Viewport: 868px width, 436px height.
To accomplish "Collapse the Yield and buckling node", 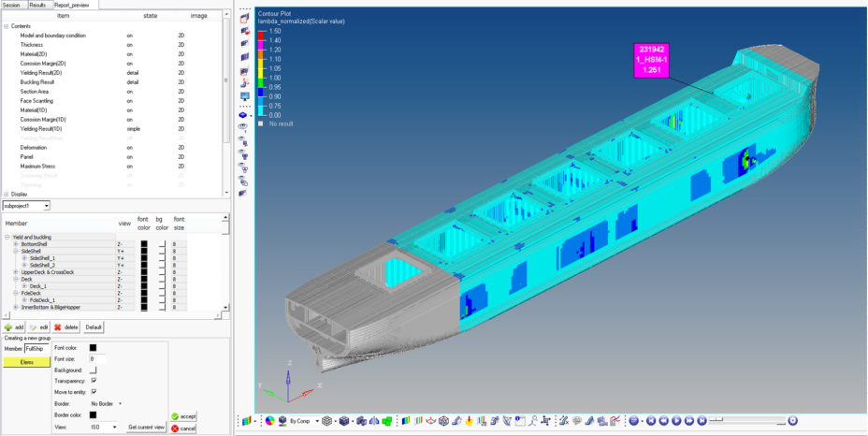I will (x=7, y=237).
